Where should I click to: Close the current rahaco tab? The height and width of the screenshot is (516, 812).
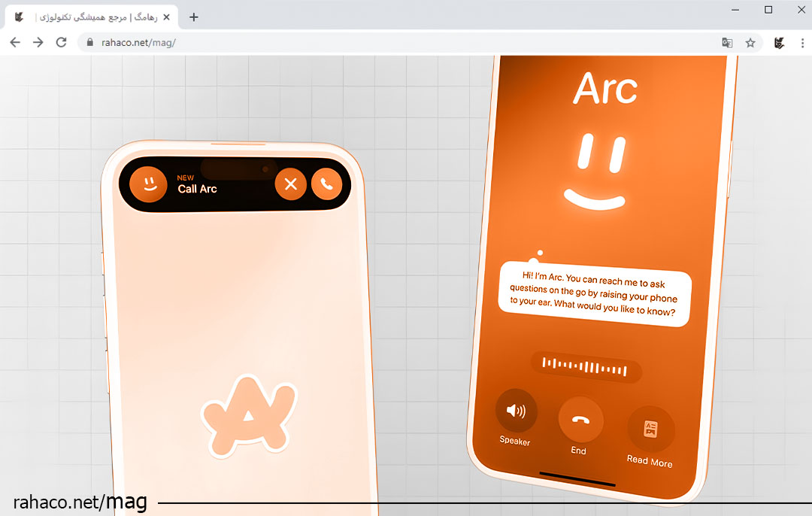[166, 17]
